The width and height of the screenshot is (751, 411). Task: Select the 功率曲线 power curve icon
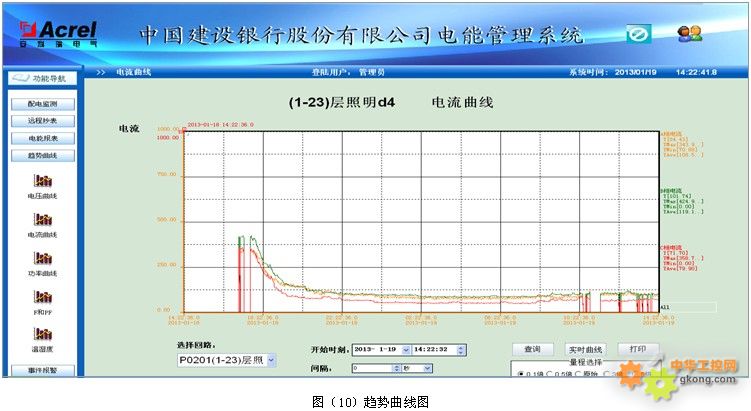click(x=42, y=258)
